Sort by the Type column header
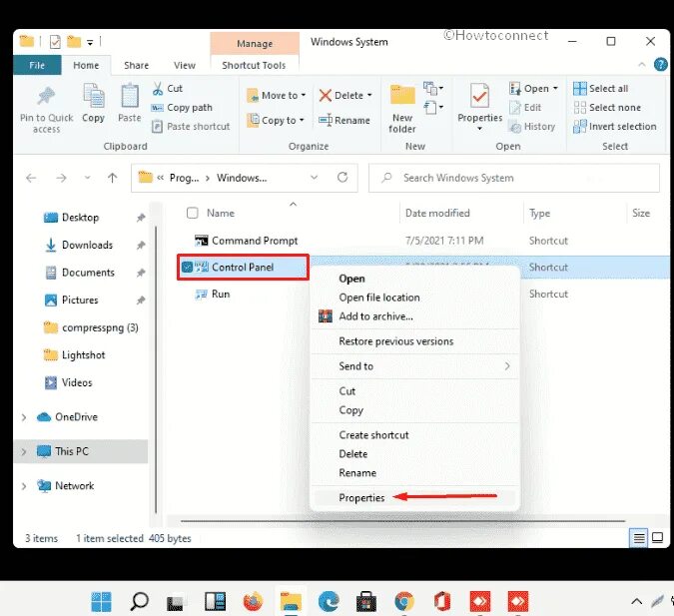Screen dimensions: 674x616 [539, 214]
